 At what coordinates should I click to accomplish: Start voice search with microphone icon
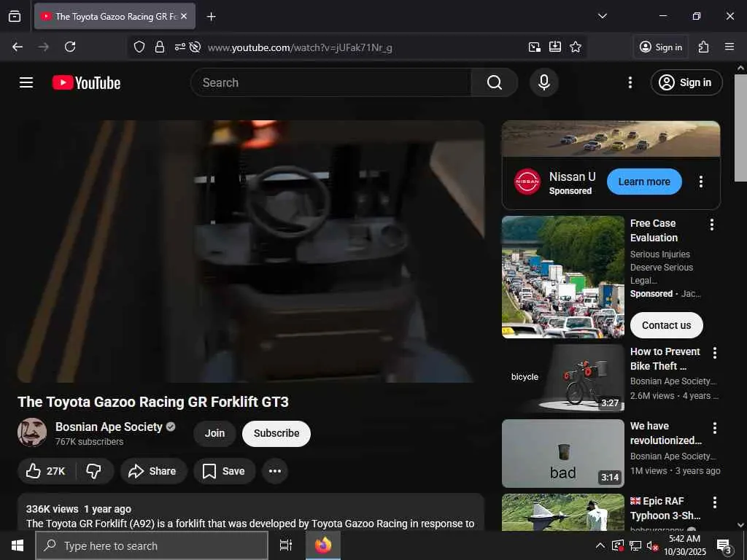(x=543, y=82)
